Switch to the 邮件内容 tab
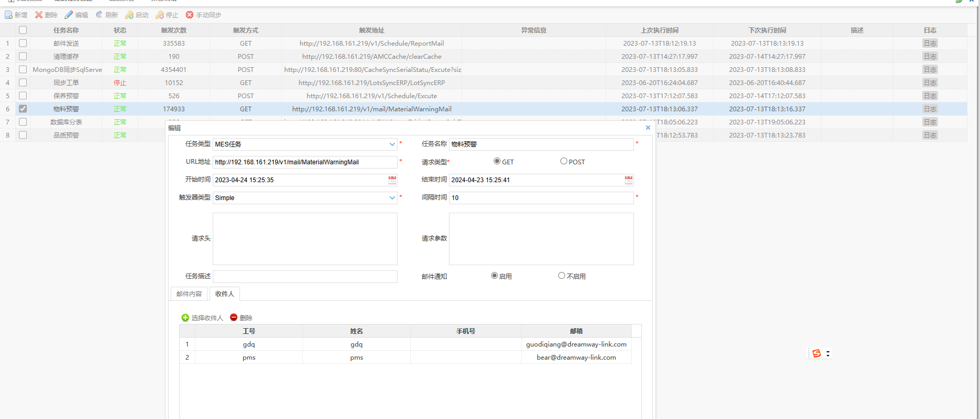This screenshot has height=419, width=980. coord(189,294)
